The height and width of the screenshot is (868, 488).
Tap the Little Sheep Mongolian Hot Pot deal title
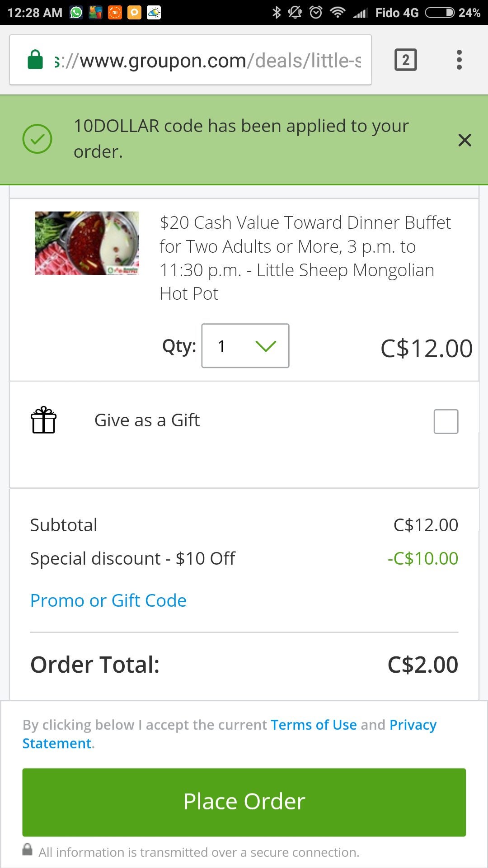[x=305, y=258]
